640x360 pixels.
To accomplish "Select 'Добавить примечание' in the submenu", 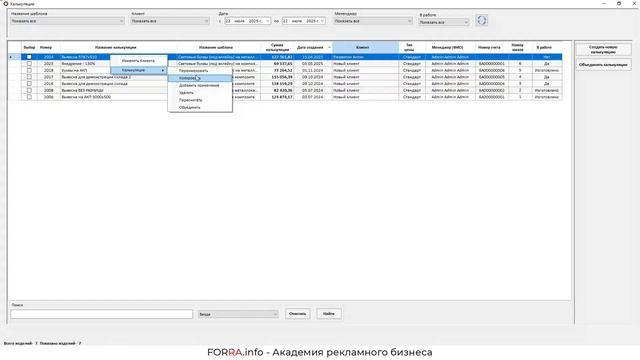I will click(x=199, y=85).
